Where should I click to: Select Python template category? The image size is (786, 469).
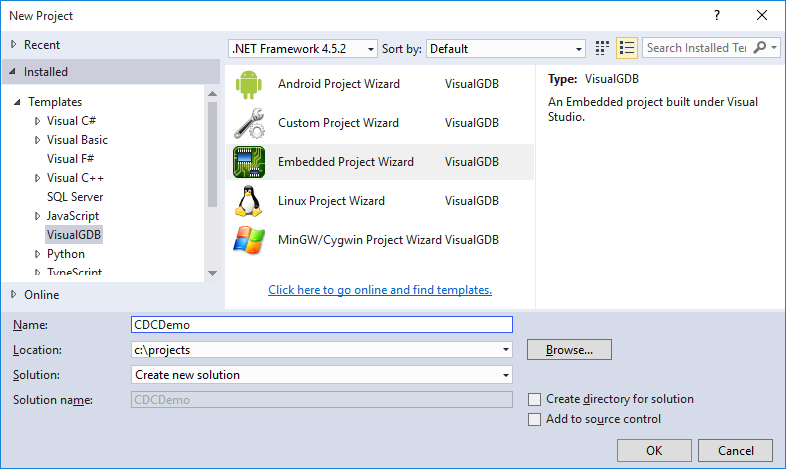point(66,254)
